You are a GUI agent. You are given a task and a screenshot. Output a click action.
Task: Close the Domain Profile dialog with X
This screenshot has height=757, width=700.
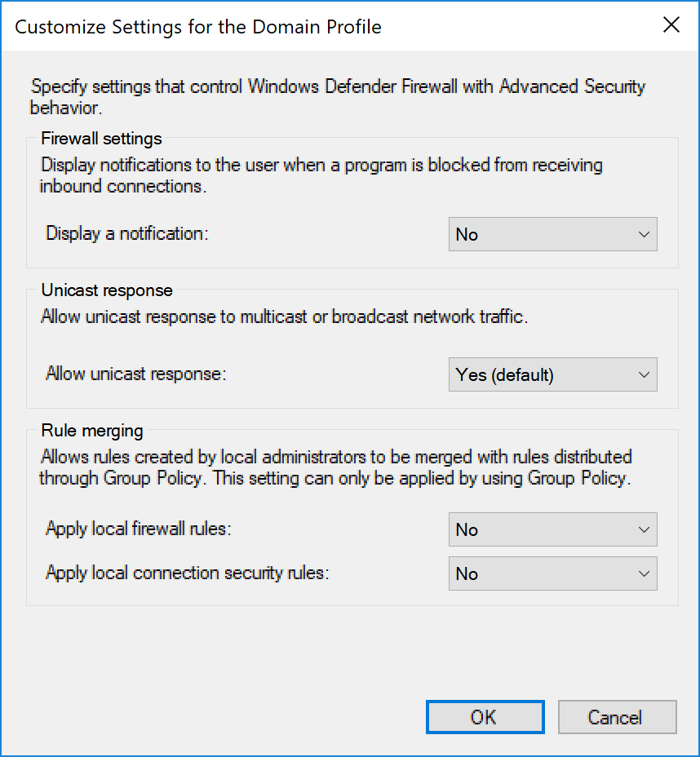pyautogui.click(x=671, y=25)
